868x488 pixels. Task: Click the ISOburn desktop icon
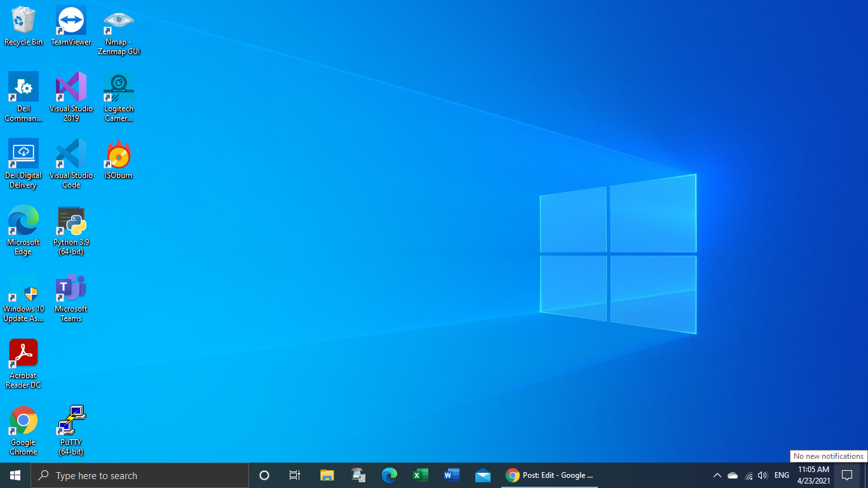pos(119,159)
